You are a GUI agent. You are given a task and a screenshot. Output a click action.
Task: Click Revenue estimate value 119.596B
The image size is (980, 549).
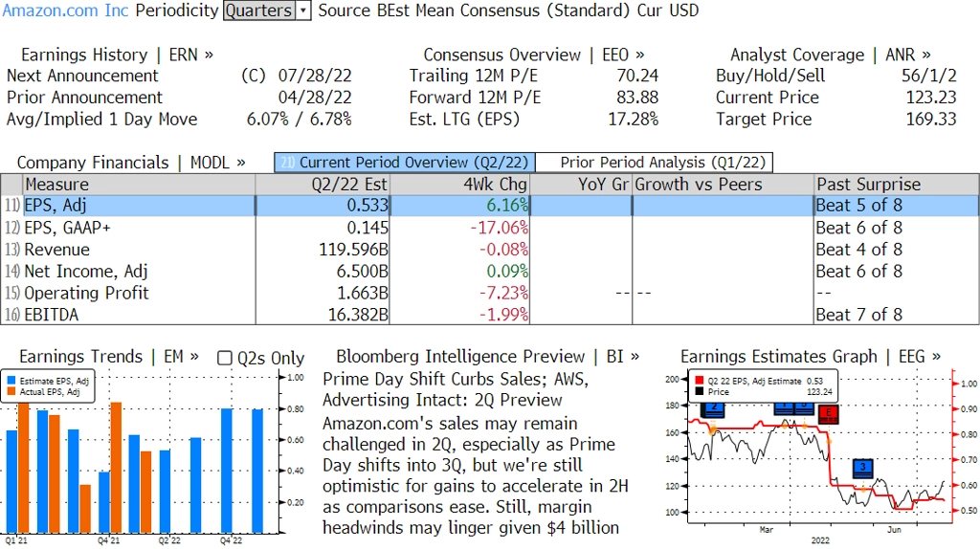(x=353, y=250)
